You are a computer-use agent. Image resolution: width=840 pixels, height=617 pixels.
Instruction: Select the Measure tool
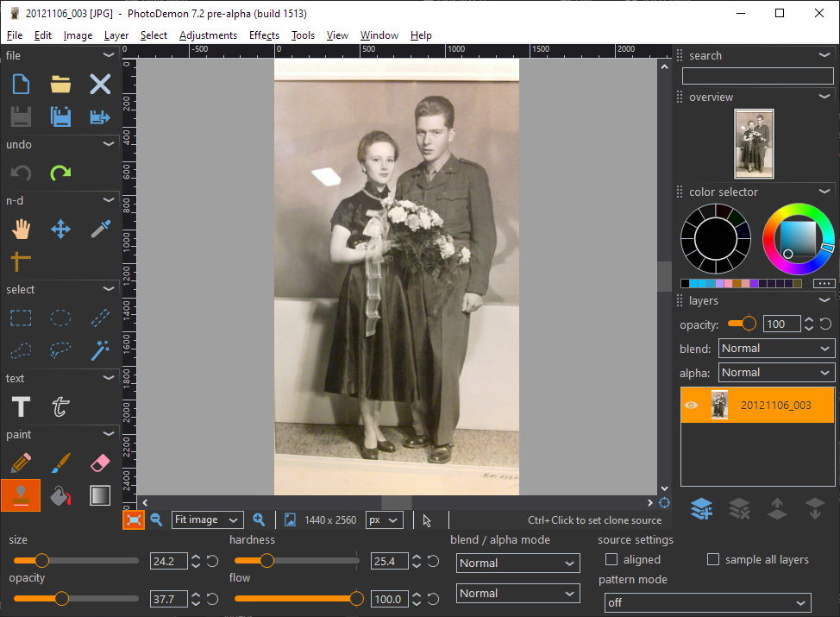[21, 261]
